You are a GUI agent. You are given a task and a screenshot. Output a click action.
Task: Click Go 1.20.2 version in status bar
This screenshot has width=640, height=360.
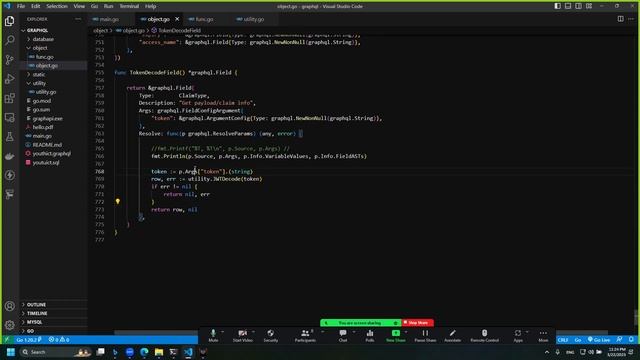(x=29, y=340)
